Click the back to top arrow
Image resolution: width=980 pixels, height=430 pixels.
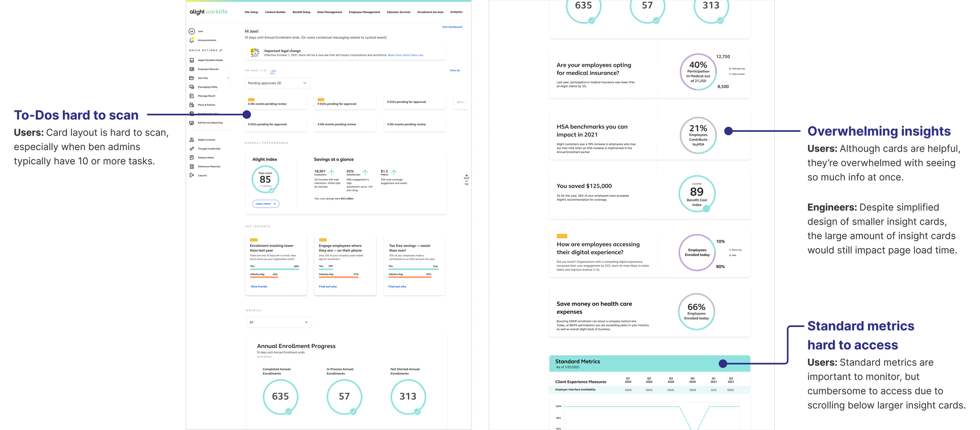pos(466,176)
